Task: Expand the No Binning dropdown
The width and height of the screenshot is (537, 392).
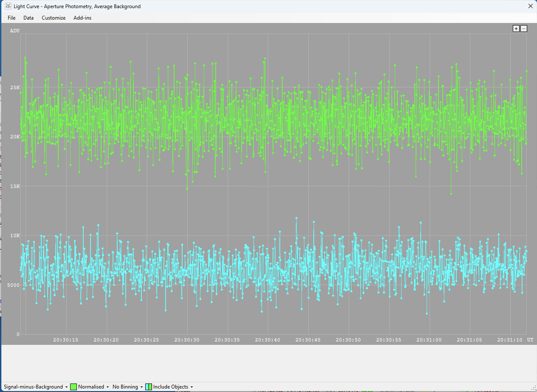Action: point(128,387)
